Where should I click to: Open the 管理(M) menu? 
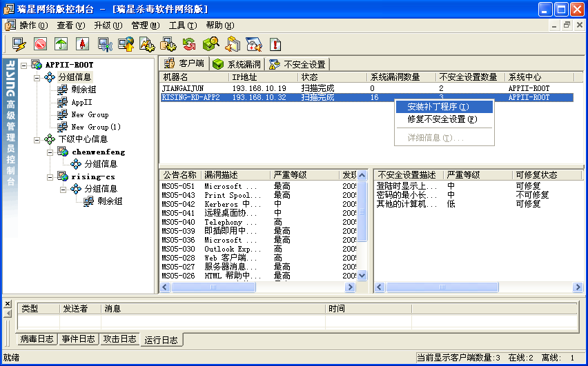(146, 26)
